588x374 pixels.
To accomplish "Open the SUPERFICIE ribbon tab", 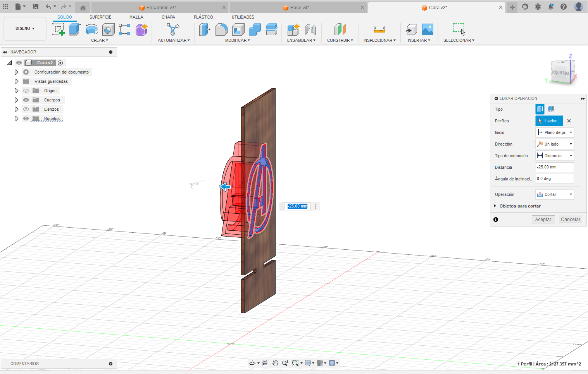I will (x=100, y=17).
